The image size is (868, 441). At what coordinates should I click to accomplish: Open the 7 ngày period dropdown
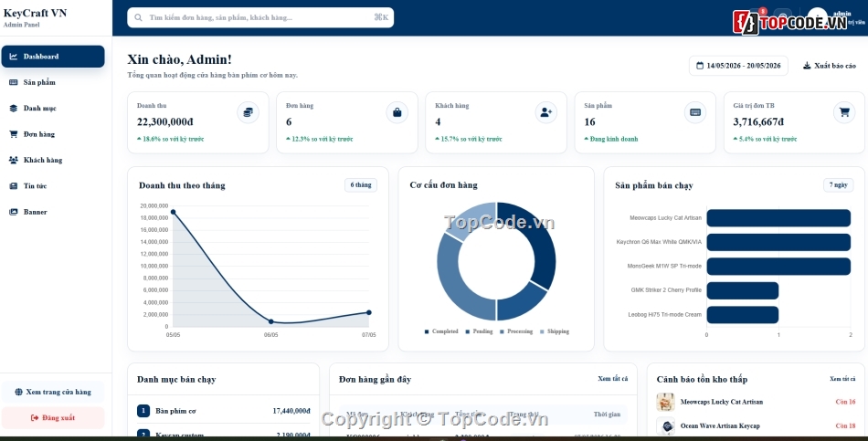pos(838,184)
